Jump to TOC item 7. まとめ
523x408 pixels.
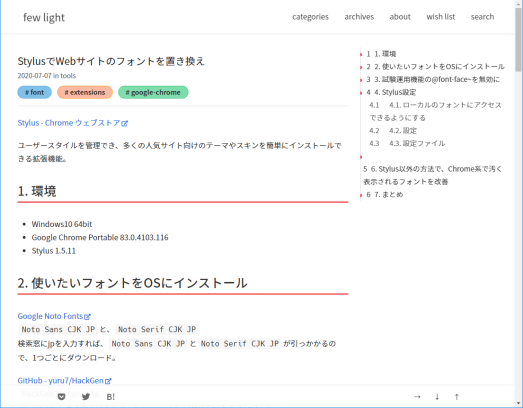click(x=385, y=194)
